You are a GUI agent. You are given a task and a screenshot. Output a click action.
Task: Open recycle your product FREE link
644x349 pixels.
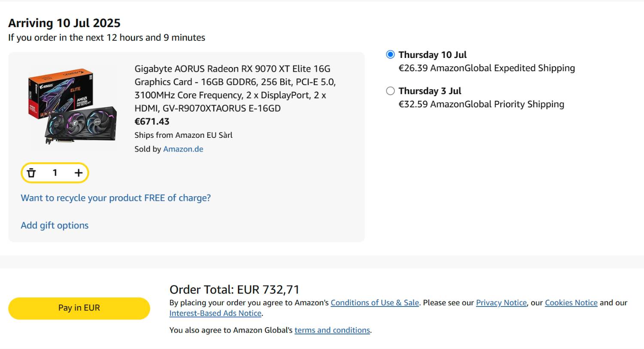pyautogui.click(x=116, y=198)
